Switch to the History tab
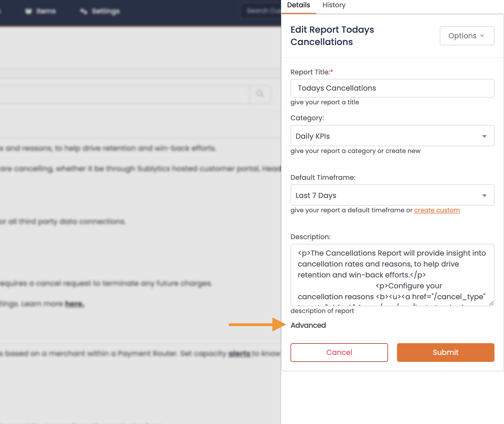The height and width of the screenshot is (424, 504). pyautogui.click(x=334, y=5)
